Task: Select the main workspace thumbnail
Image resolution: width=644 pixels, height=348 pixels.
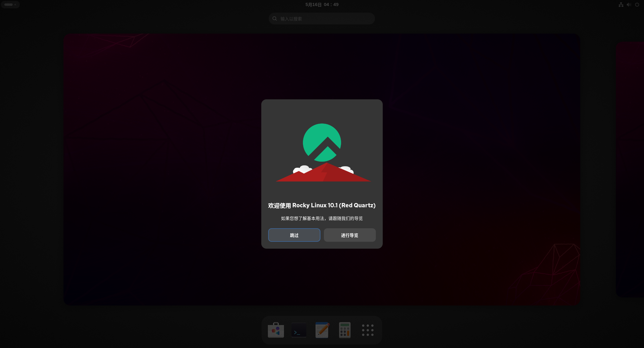Action: 322,169
